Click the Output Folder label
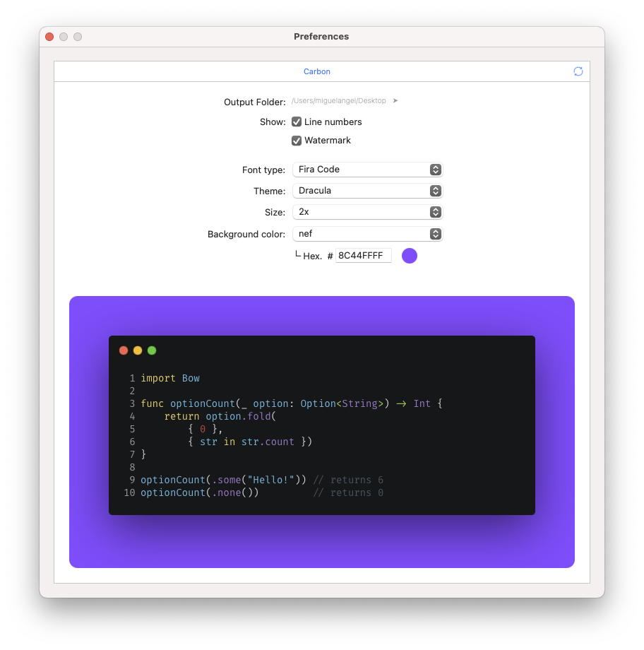 point(255,102)
